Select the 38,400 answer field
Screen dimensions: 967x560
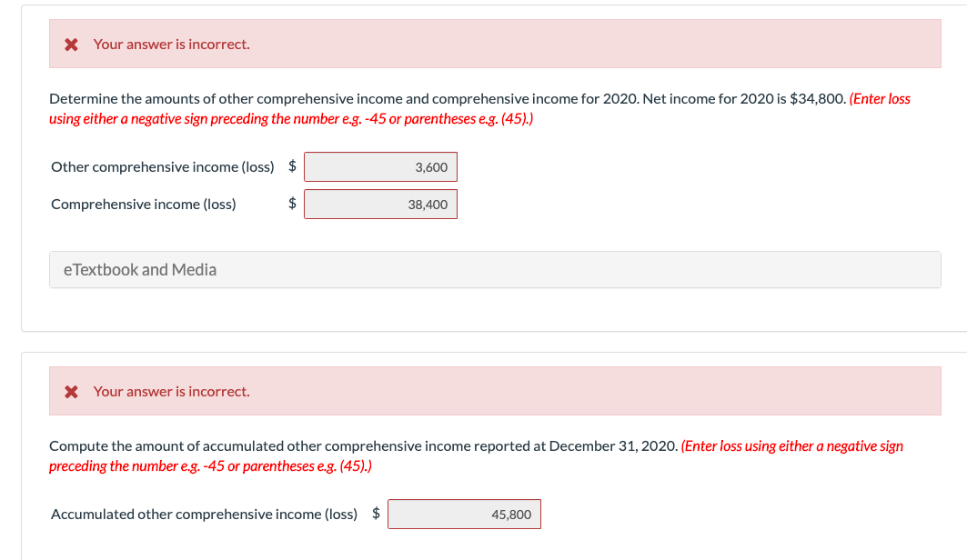click(x=380, y=204)
